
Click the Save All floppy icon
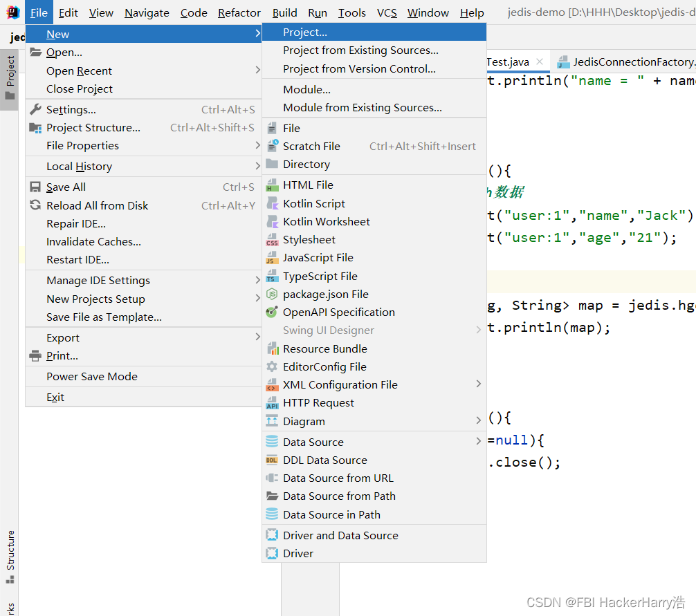pyautogui.click(x=35, y=187)
